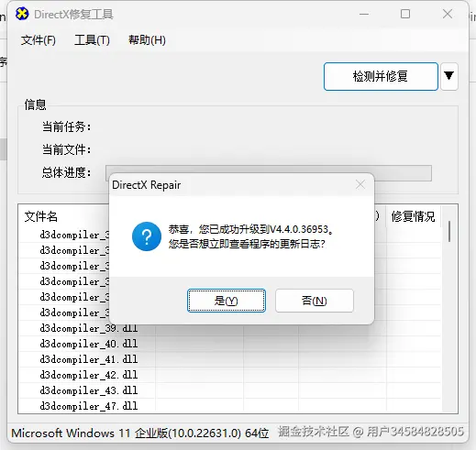This screenshot has height=450, width=476.
Task: Expand the dropdown arrow next to 检测并修复
Action: coord(448,76)
